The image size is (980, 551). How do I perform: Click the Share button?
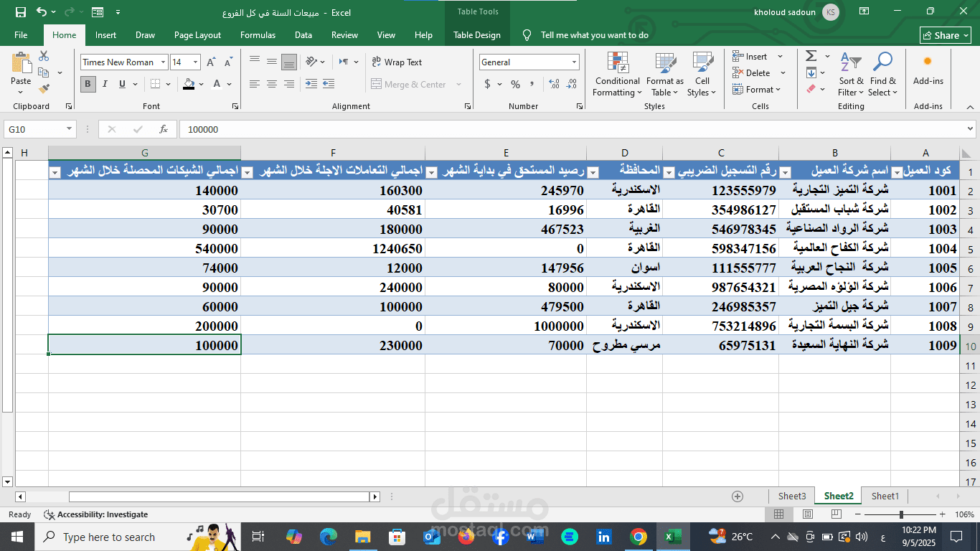pos(945,35)
